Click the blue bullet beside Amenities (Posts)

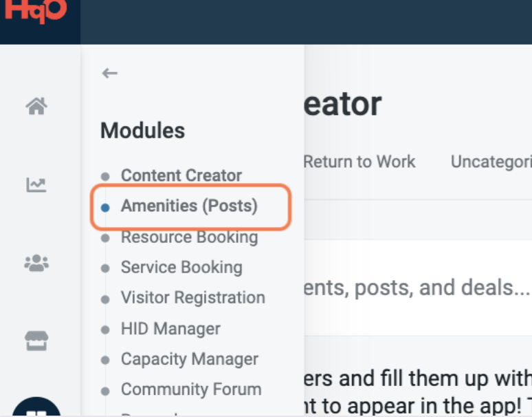coord(104,206)
